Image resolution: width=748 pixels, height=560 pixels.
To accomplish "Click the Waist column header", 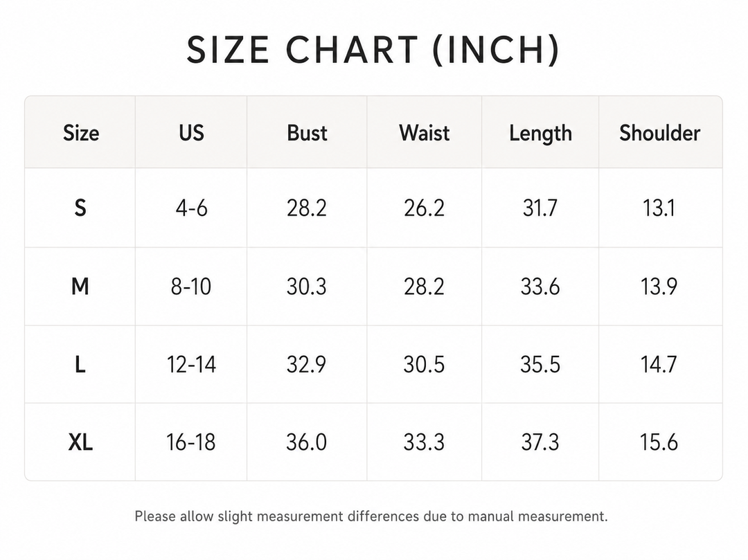I will click(424, 133).
